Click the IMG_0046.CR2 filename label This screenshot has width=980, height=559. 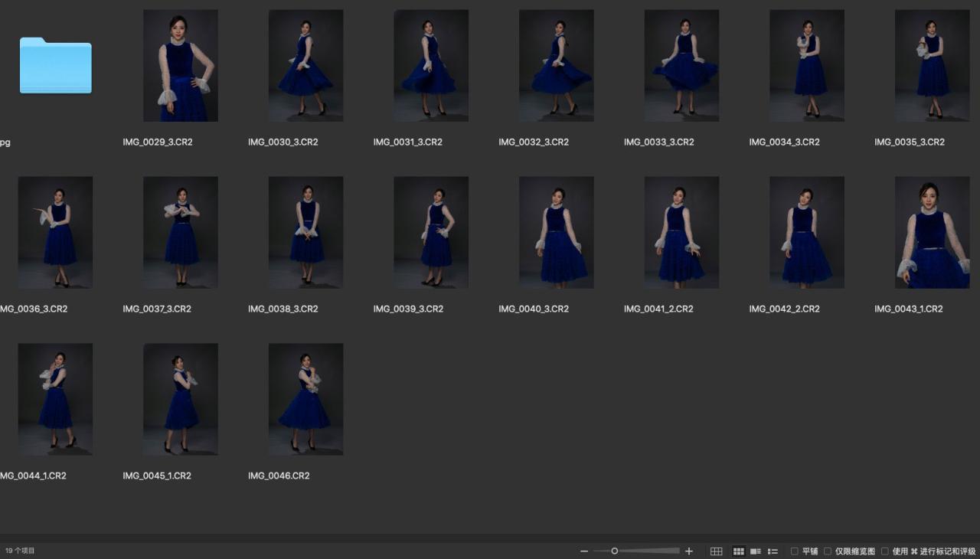pyautogui.click(x=279, y=476)
